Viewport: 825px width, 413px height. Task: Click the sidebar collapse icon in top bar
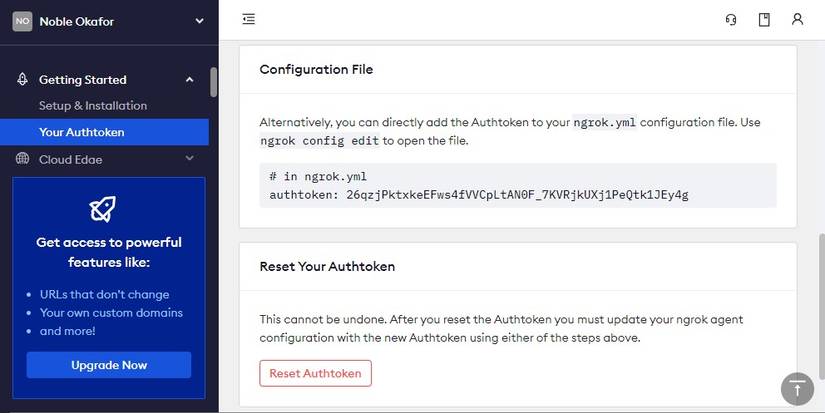(x=249, y=19)
